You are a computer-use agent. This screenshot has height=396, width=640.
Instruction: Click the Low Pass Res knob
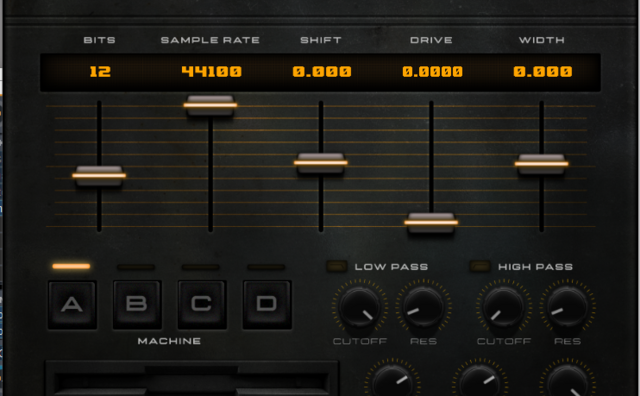tap(423, 307)
